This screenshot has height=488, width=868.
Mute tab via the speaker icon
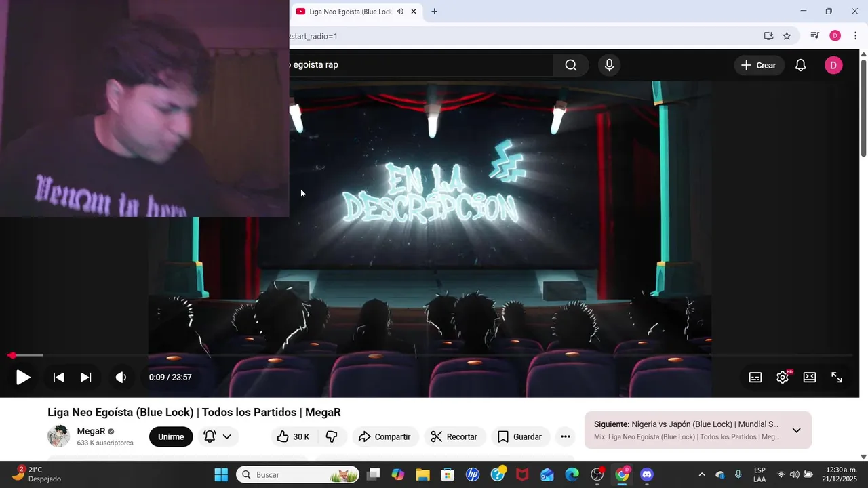coord(400,12)
